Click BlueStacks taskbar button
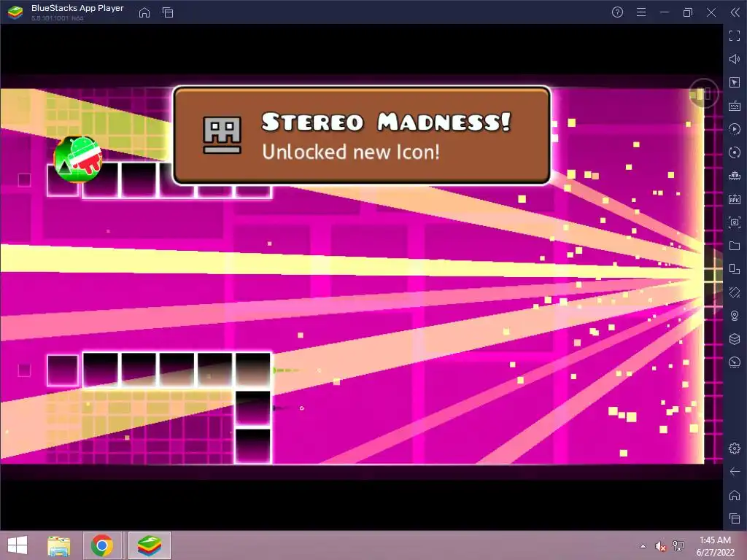 click(149, 545)
